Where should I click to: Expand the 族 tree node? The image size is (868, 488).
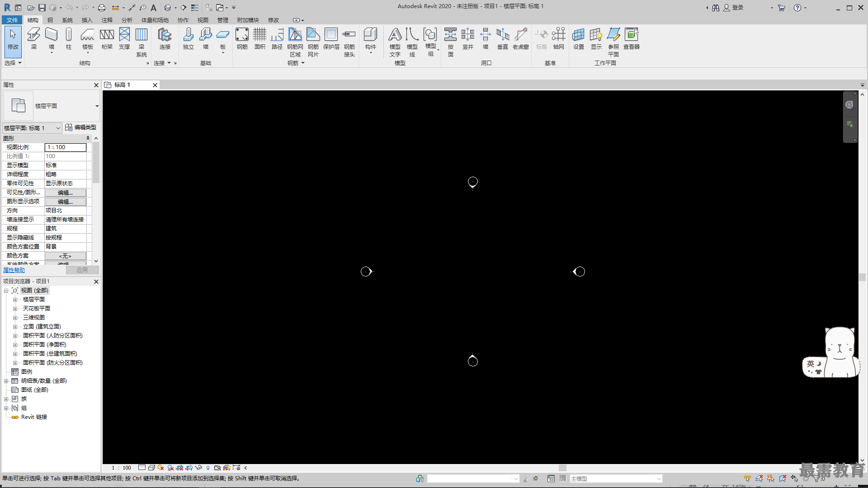point(6,399)
